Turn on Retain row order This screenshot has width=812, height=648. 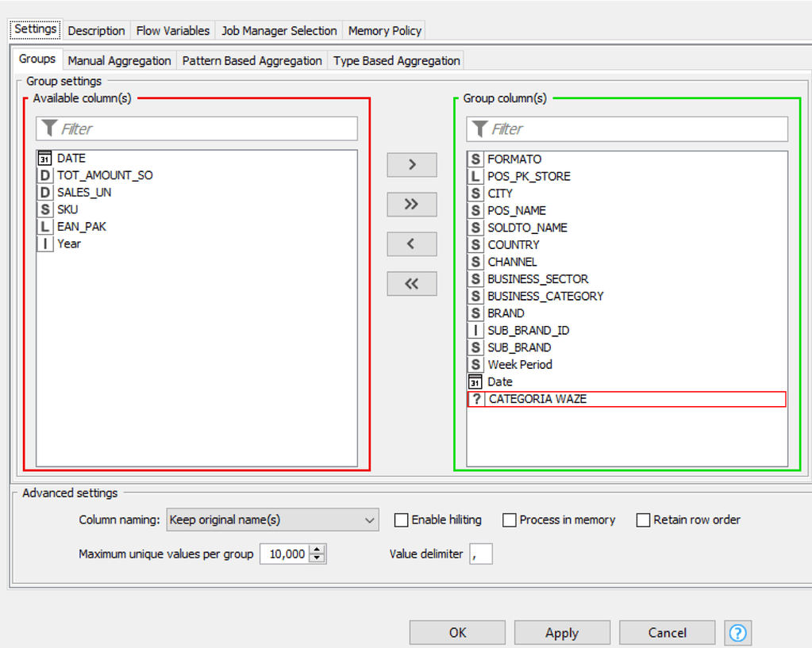(643, 520)
